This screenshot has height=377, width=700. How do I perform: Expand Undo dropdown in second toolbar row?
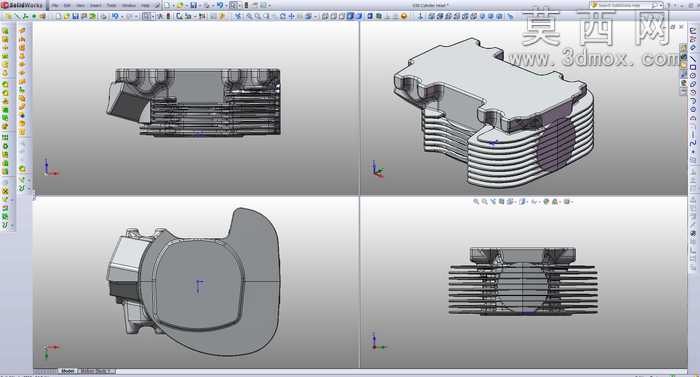122,17
